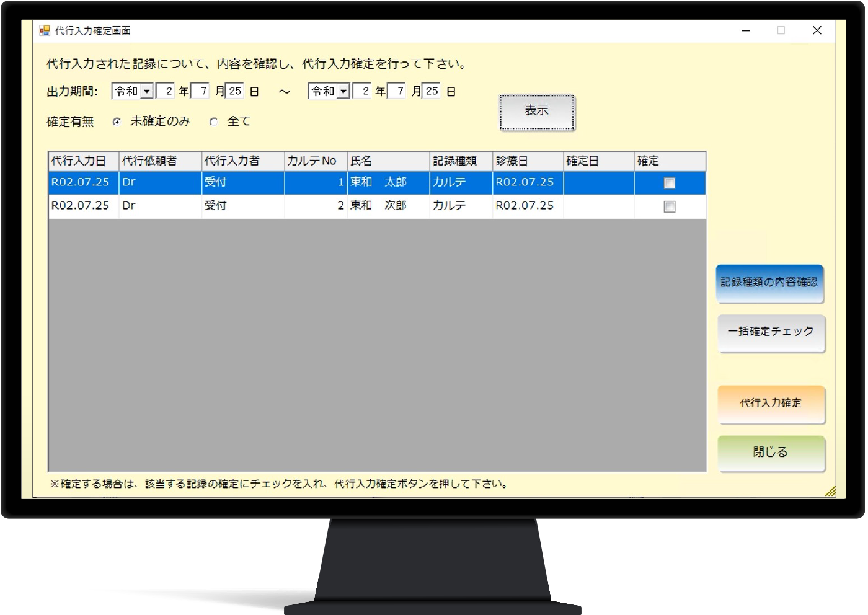The width and height of the screenshot is (868, 615).
Task: Click the 一括確定チェック button
Action: tap(771, 332)
